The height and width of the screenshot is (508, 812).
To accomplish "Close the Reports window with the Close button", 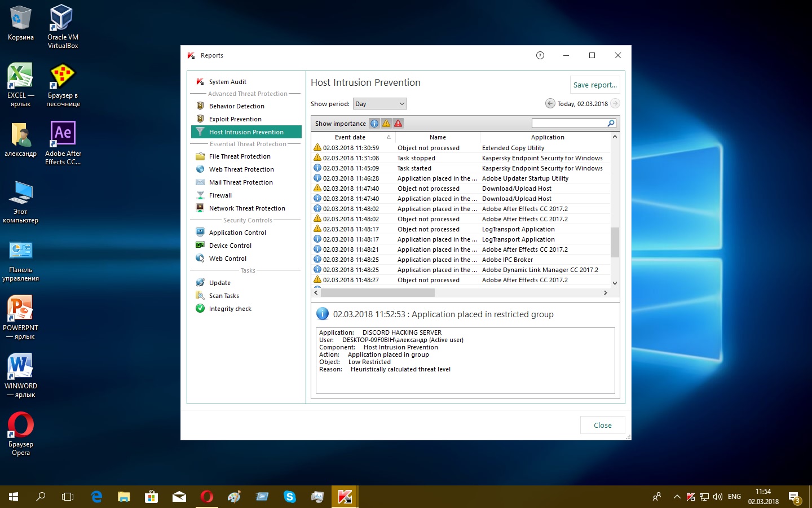I will pos(602,425).
